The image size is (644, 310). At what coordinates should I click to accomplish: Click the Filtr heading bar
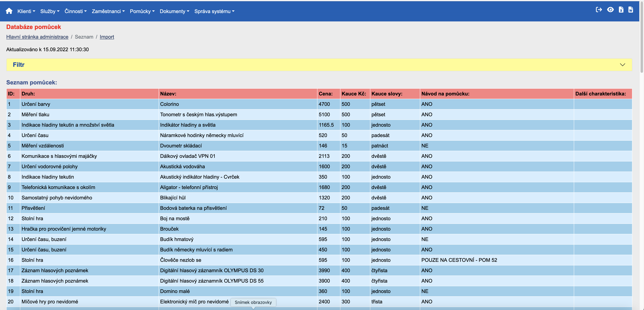click(300, 65)
